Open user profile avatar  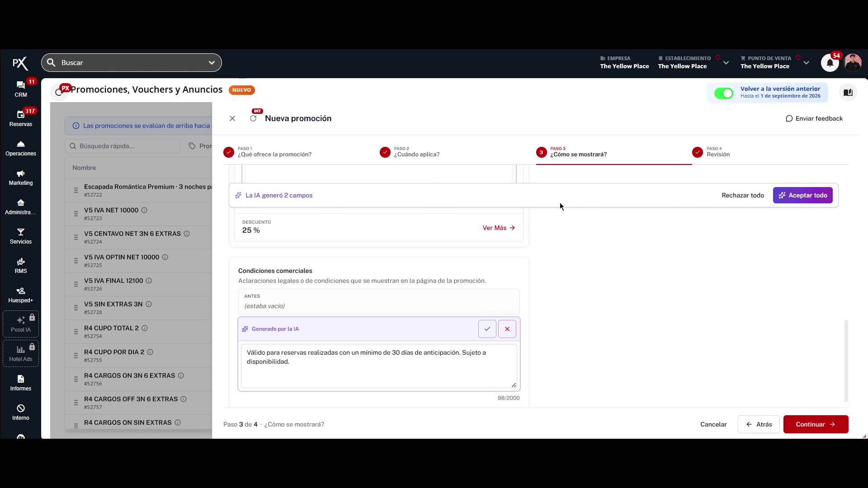[853, 63]
